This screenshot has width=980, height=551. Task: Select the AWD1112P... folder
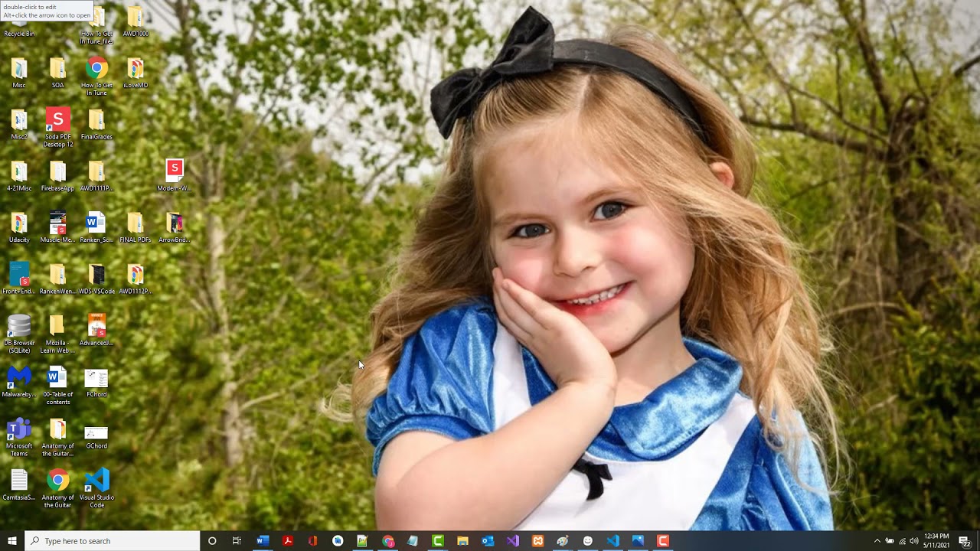tap(136, 279)
